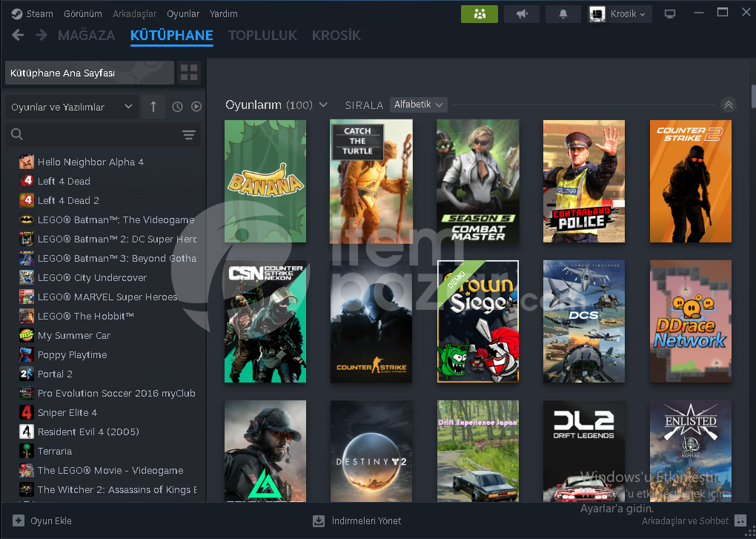Select Hello Neighbor Alpha 4 in list
This screenshot has width=756, height=539.
(x=90, y=162)
